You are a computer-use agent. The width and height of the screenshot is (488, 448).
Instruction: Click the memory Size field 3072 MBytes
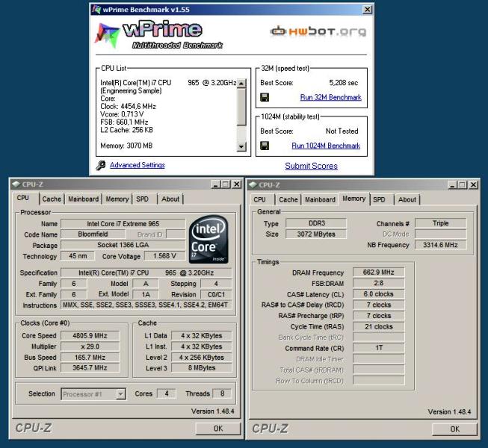click(x=316, y=234)
